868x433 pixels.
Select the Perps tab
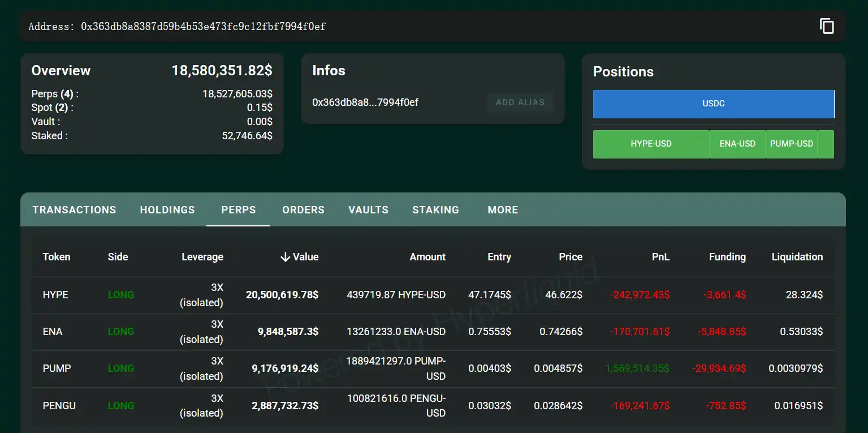(x=238, y=210)
